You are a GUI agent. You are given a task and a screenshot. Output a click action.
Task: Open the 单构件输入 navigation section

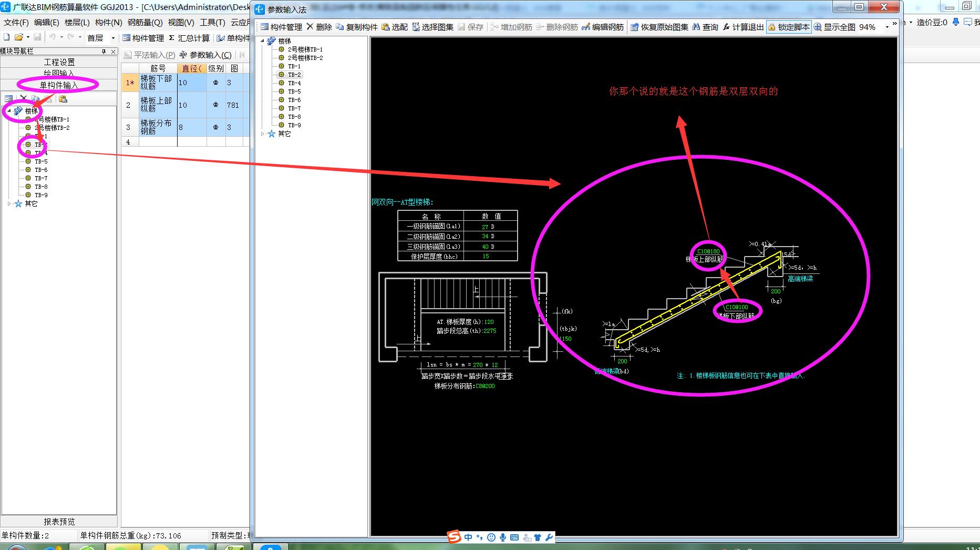[x=59, y=85]
